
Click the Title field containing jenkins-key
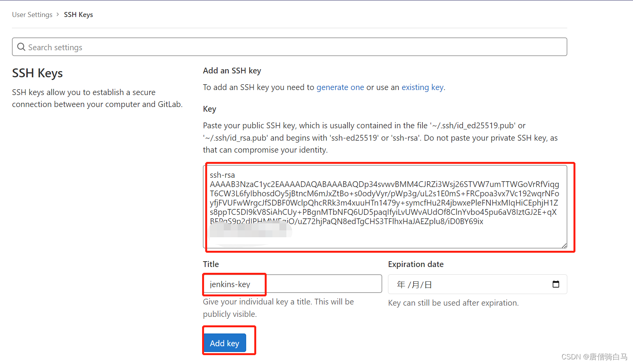(293, 284)
